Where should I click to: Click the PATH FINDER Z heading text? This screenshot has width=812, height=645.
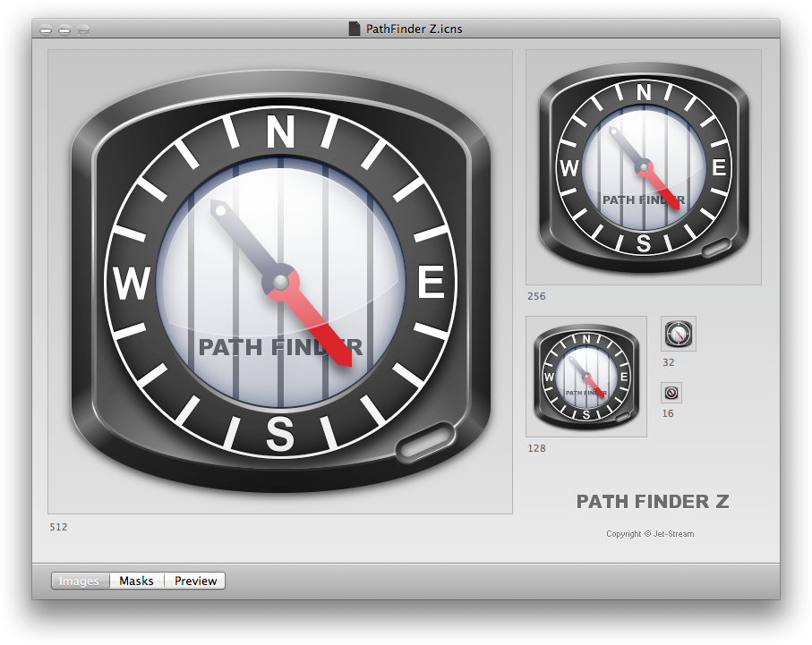(x=653, y=501)
